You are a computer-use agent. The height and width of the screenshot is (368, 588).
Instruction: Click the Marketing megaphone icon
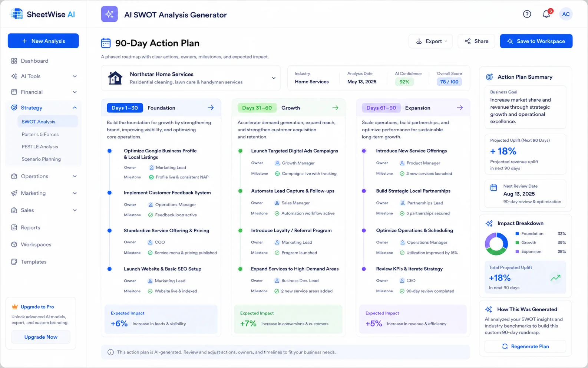(14, 193)
